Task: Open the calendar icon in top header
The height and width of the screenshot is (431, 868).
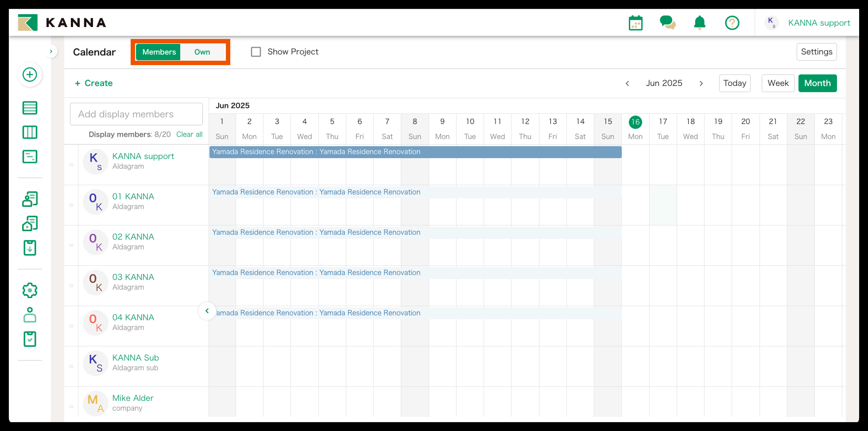Action: pos(635,23)
